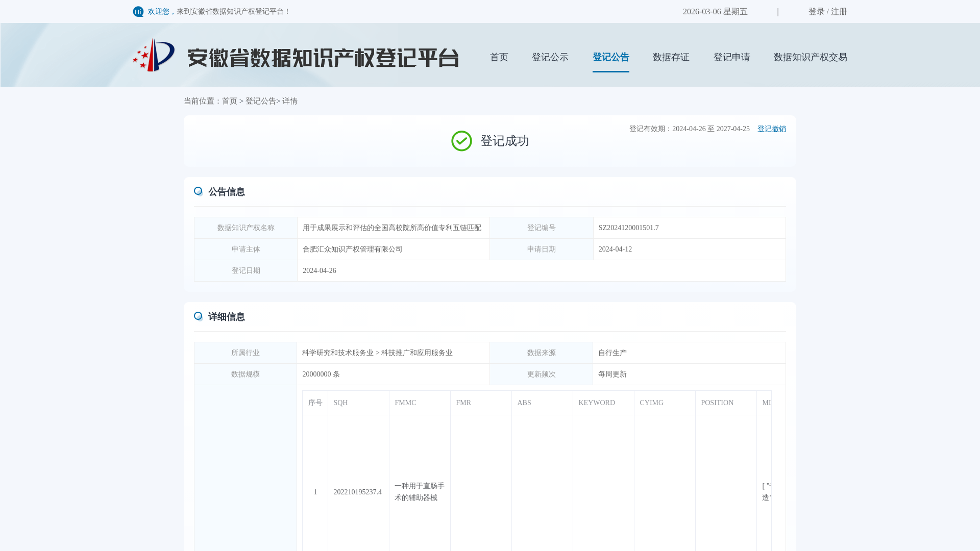Click the registration validity period text
This screenshot has height=551, width=980.
tap(689, 129)
